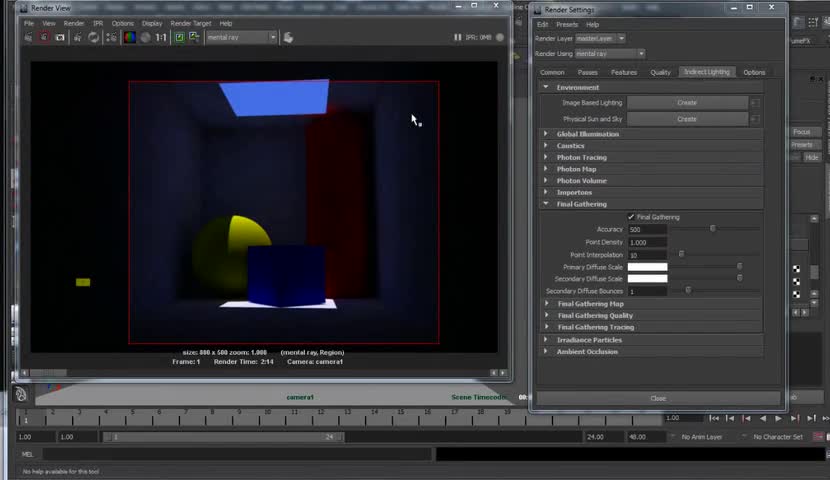Open Render Settings via Render View toolbar icon

coord(112,38)
